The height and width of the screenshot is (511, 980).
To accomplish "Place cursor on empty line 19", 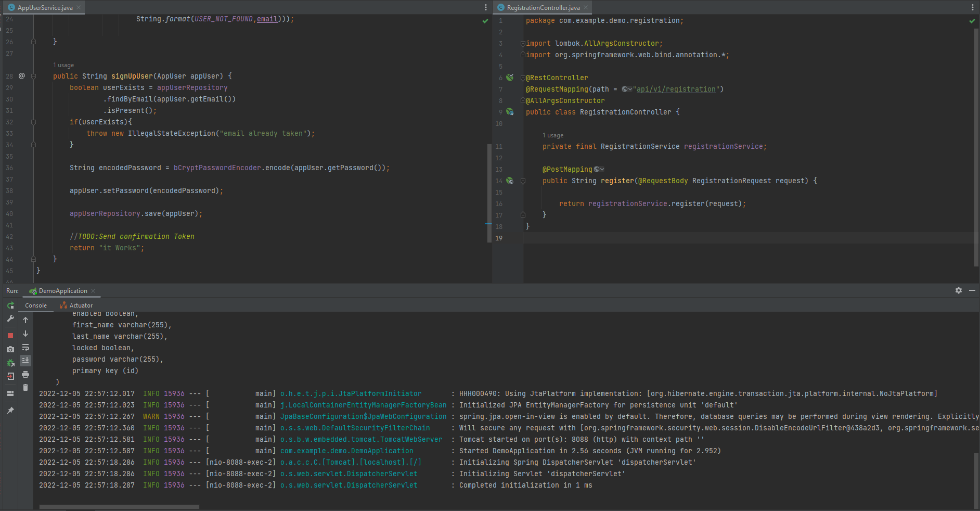I will pyautogui.click(x=749, y=238).
